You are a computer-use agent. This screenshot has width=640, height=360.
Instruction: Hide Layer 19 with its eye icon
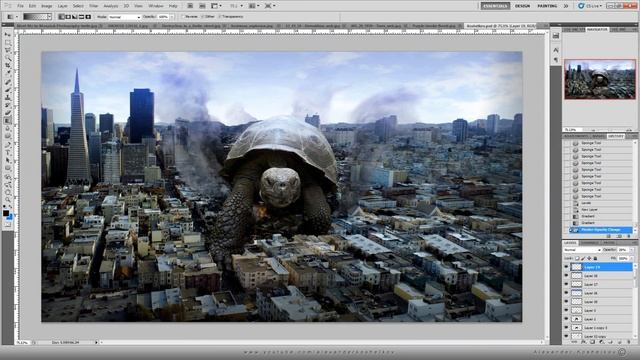[x=566, y=267]
